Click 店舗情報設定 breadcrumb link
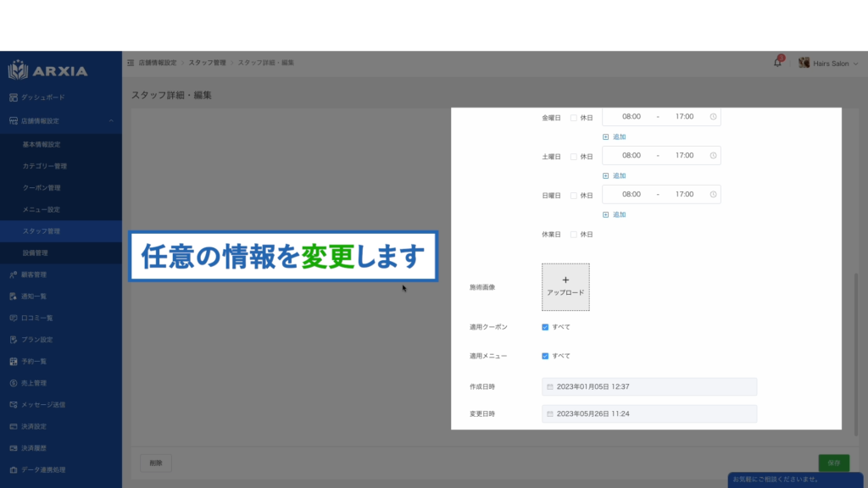The image size is (868, 488). click(157, 63)
